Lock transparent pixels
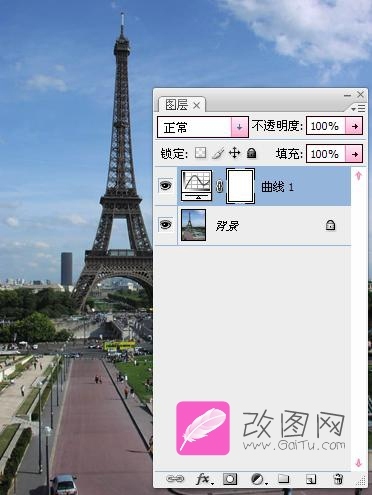Image resolution: width=372 pixels, height=495 pixels. pos(200,153)
